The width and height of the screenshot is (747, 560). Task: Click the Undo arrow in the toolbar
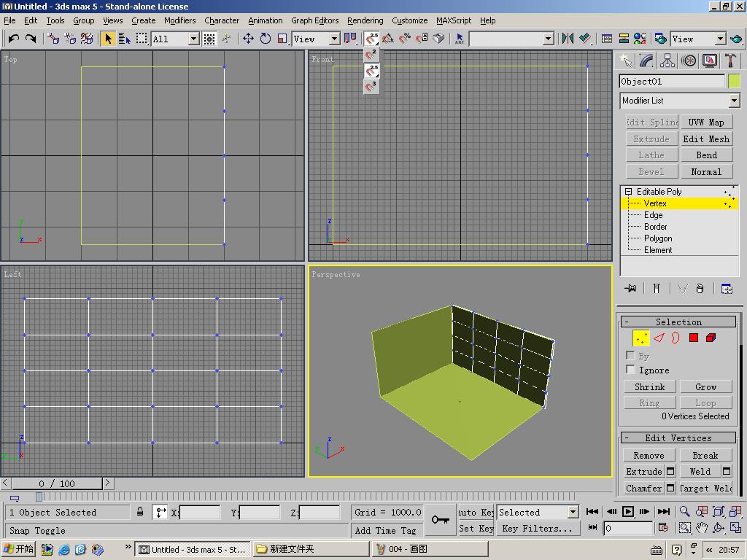[13, 39]
